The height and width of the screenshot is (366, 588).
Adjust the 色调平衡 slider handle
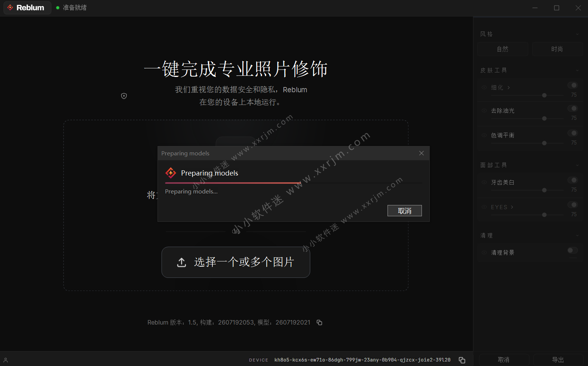click(544, 143)
